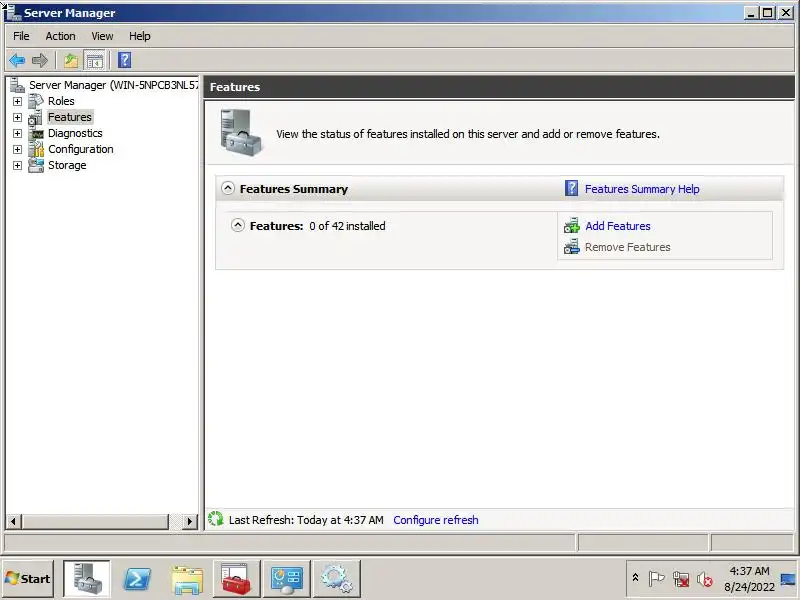Click the Back arrow toolbar icon

tap(17, 60)
